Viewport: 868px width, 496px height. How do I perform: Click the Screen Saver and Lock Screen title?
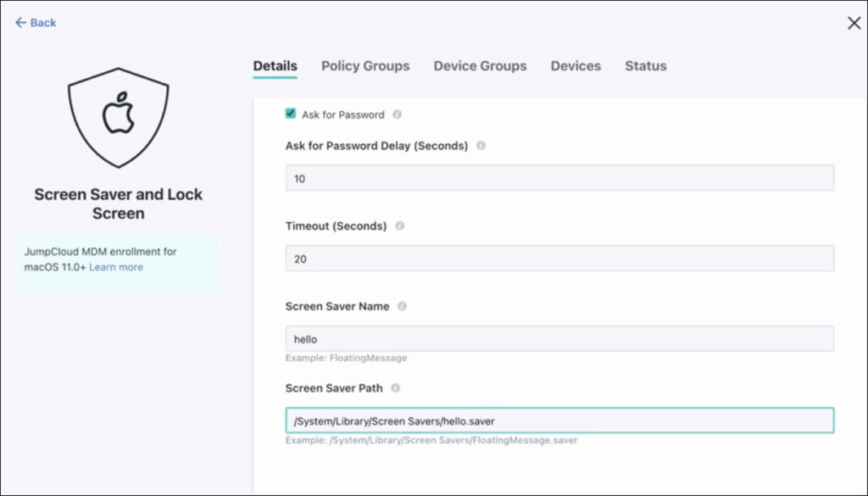119,203
